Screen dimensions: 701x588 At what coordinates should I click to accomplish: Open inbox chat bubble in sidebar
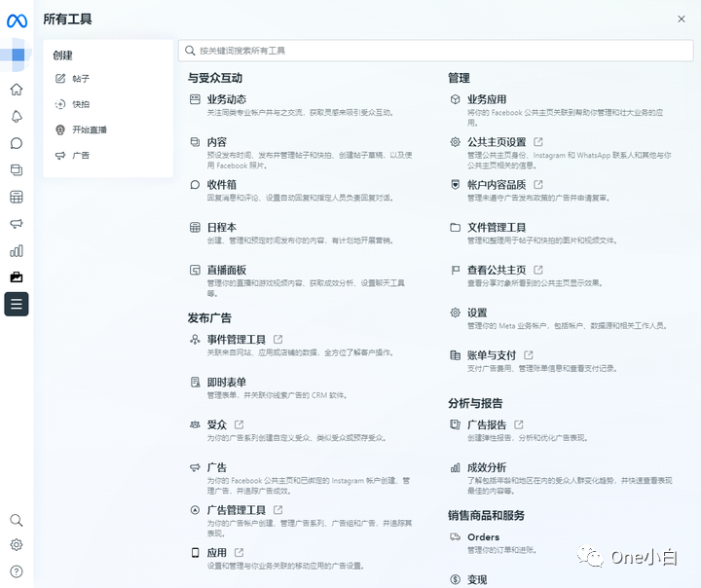tap(17, 143)
